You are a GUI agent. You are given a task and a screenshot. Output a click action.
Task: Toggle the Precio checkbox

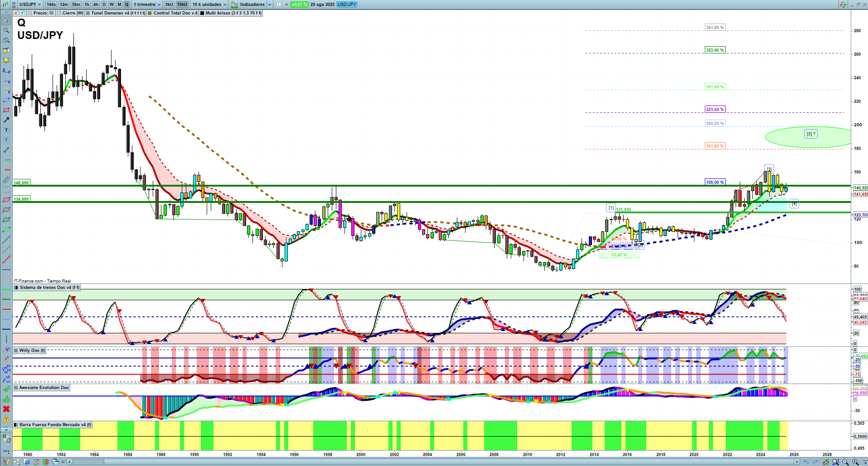pos(30,13)
